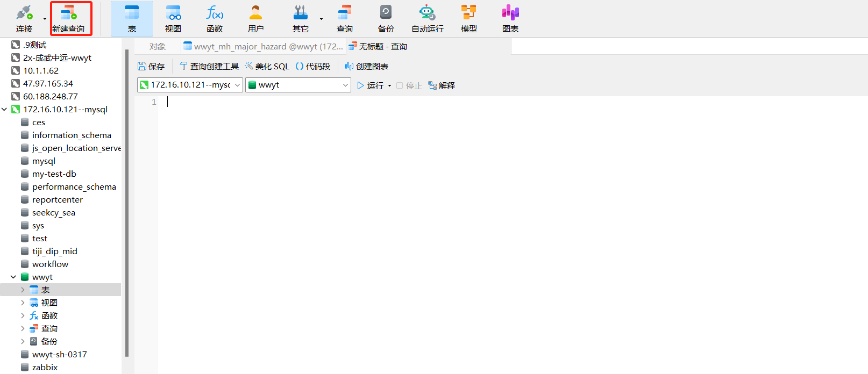Switch to the 对象 (Objects) tab
868x374 pixels.
click(158, 47)
